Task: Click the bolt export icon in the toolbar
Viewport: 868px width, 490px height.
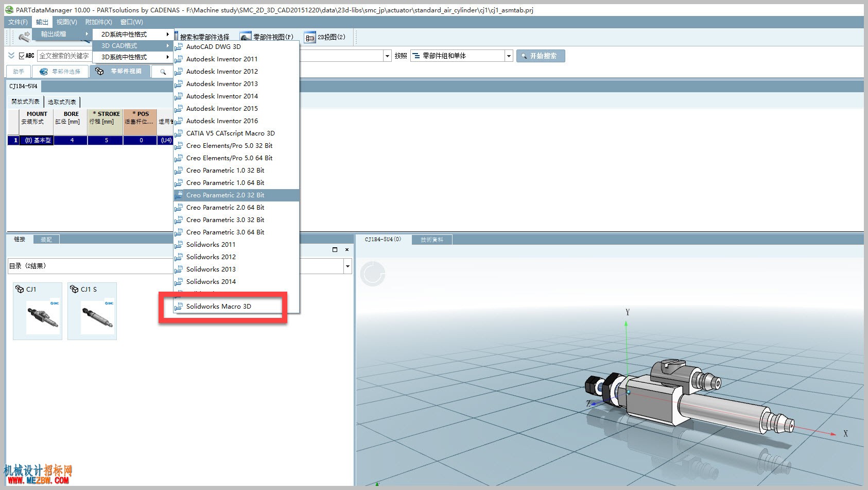Action: click(24, 37)
